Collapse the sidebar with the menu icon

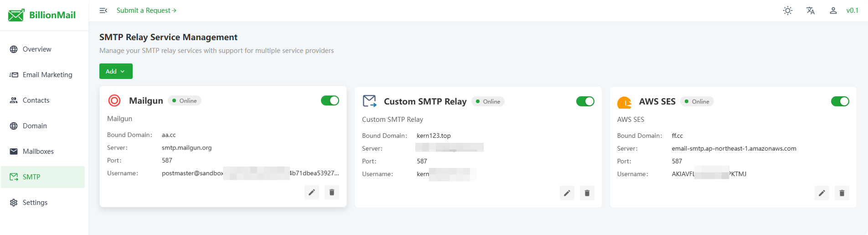coord(103,10)
